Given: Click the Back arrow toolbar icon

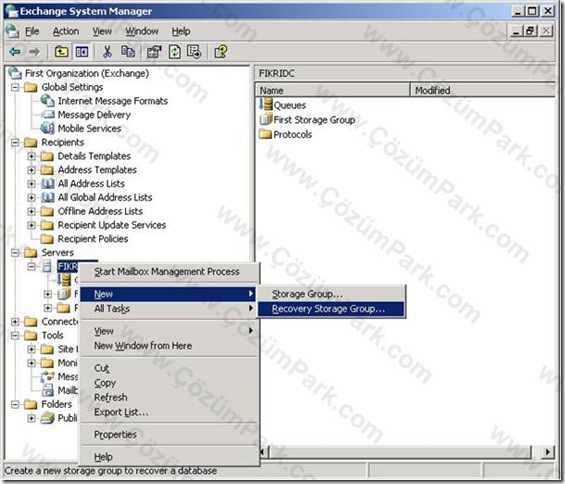Looking at the screenshot, I should pyautogui.click(x=15, y=52).
